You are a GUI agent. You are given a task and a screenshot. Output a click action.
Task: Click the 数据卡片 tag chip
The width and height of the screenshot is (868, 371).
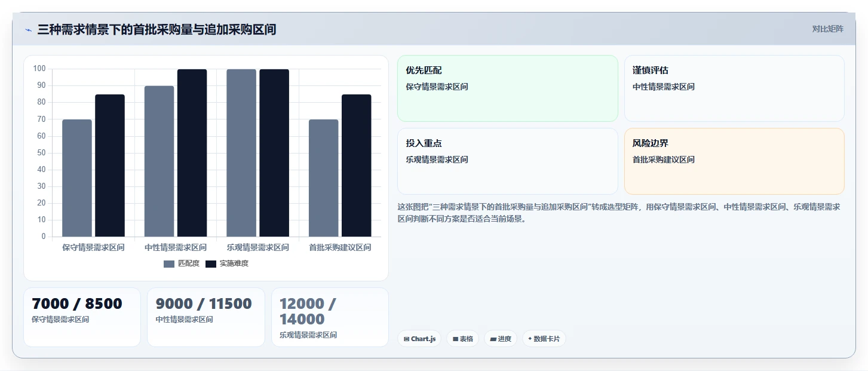tap(544, 339)
